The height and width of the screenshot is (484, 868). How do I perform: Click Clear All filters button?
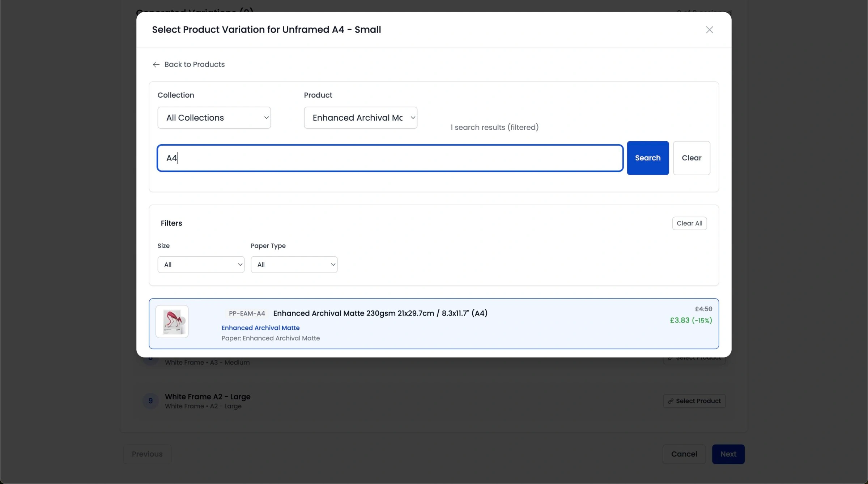pos(689,223)
